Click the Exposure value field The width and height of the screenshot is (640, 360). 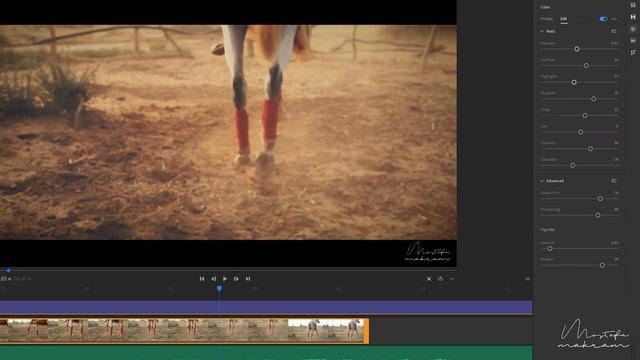coord(614,43)
